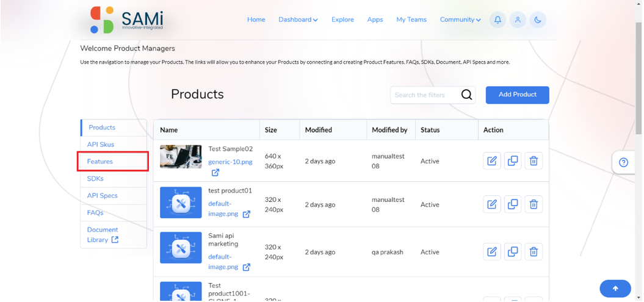This screenshot has height=302, width=644.
Task: Click the SAMi logo
Action: (126, 20)
